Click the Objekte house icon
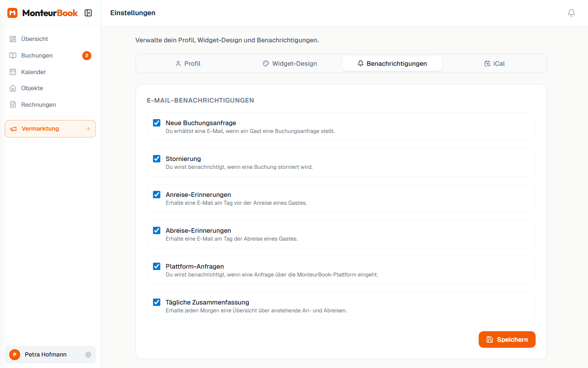The image size is (588, 368). [x=13, y=88]
